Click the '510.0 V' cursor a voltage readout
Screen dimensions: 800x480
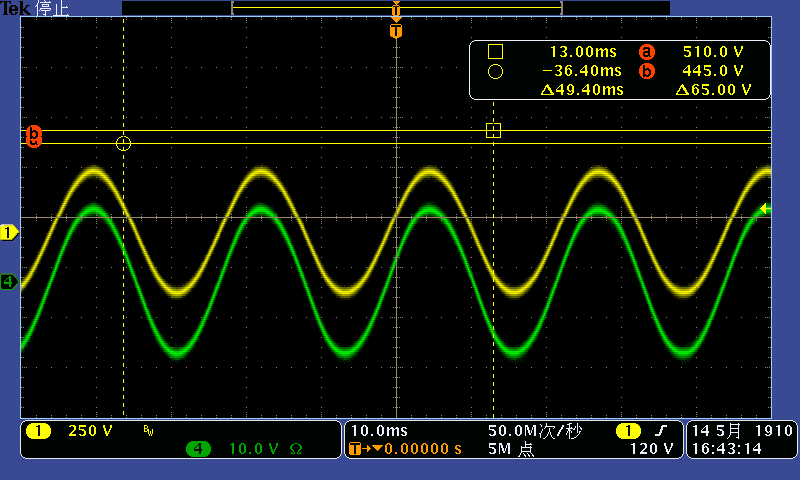coord(713,52)
